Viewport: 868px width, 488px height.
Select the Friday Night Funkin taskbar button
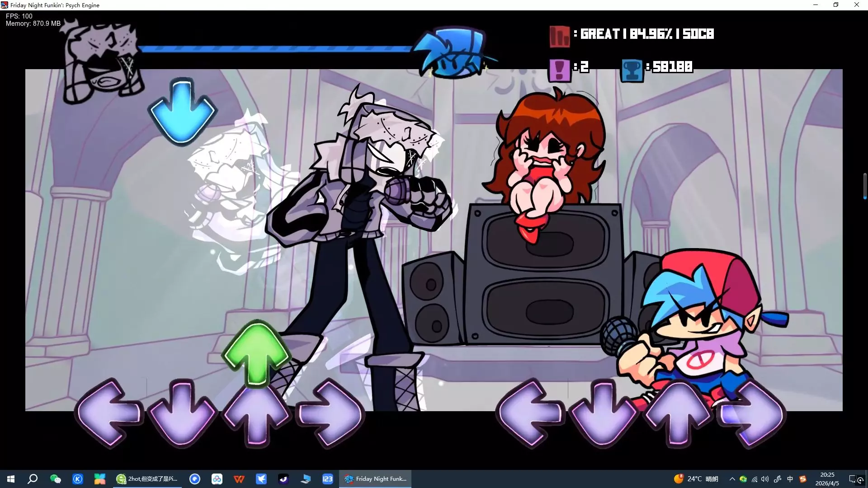375,479
